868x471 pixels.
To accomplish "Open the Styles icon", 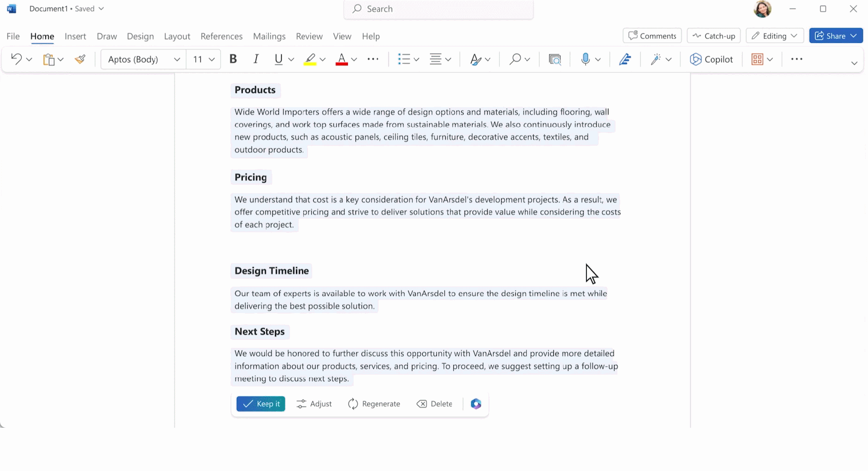I will (476, 59).
